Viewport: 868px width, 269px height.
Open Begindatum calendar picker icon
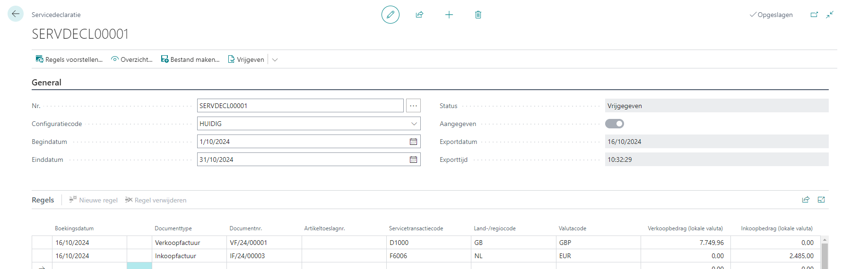click(413, 142)
